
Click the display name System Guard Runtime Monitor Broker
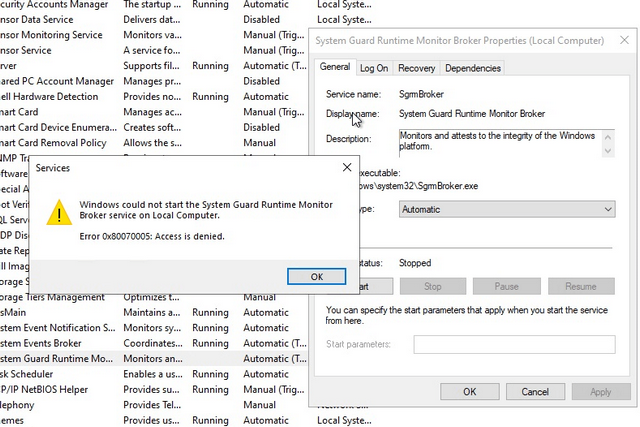point(472,114)
